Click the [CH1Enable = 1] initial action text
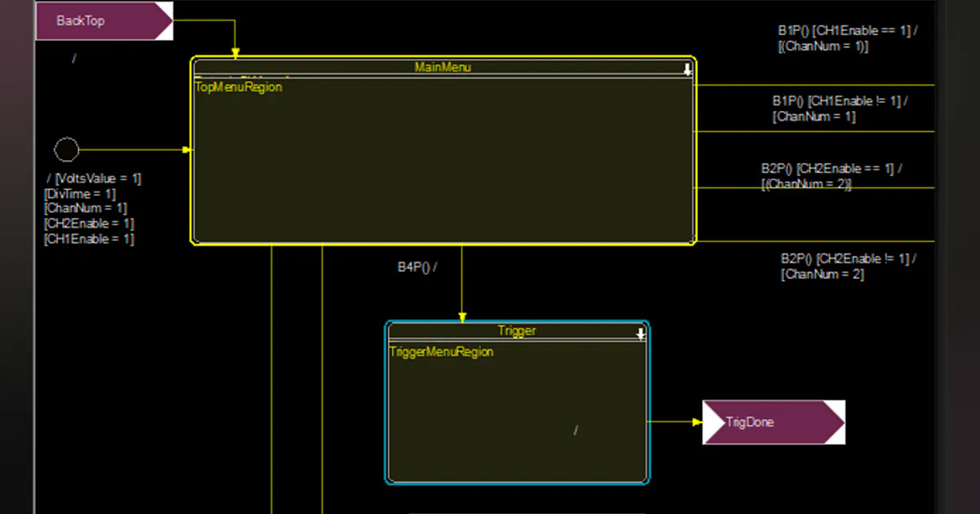 tap(89, 239)
